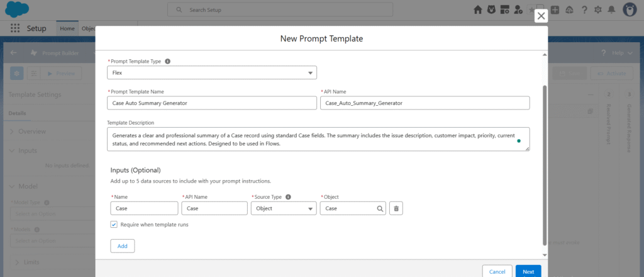Open the App Launcher grid
Viewport: 644px width, 277px height.
pyautogui.click(x=15, y=29)
